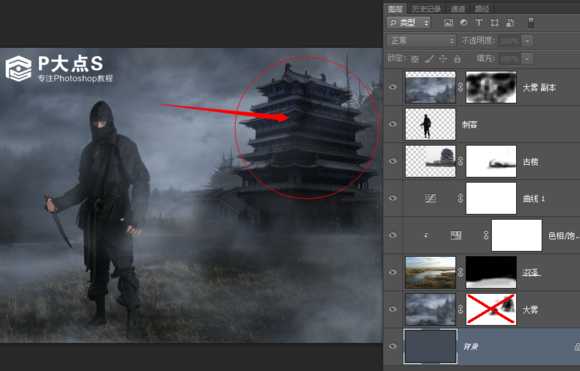This screenshot has height=371, width=580.
Task: Select the marsh landscape layer thumbnail
Action: (431, 273)
